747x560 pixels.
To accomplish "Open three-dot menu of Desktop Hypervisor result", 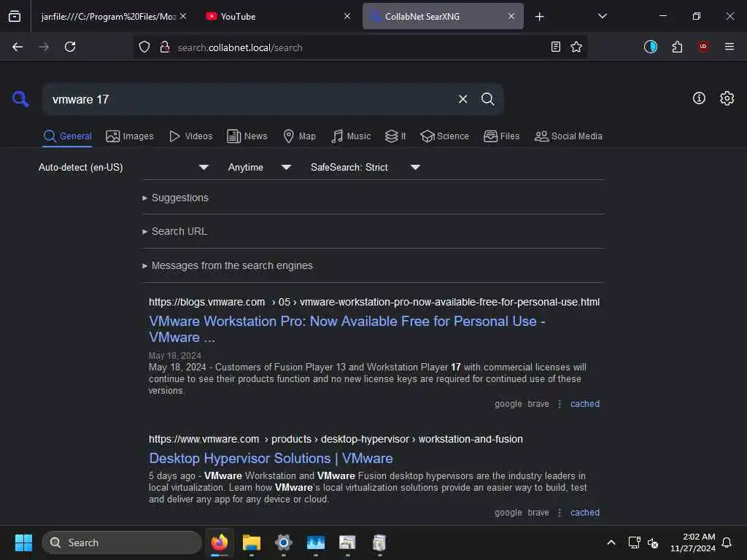I will pyautogui.click(x=560, y=513).
